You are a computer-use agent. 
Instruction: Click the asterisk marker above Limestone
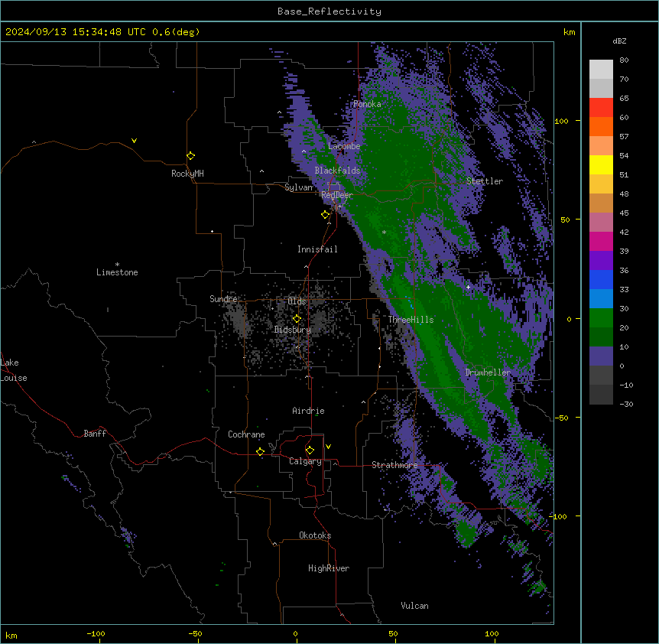[x=117, y=265]
